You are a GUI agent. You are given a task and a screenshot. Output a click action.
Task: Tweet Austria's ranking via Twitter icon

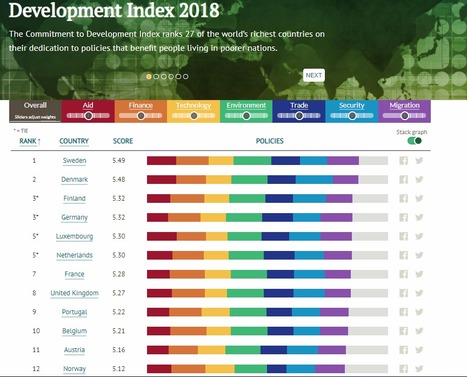[x=419, y=350]
